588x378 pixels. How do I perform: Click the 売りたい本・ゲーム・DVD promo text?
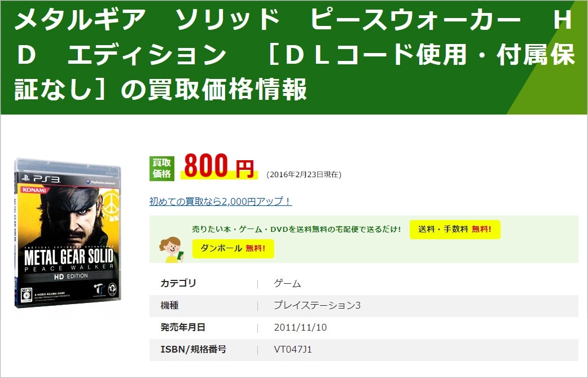point(296,229)
